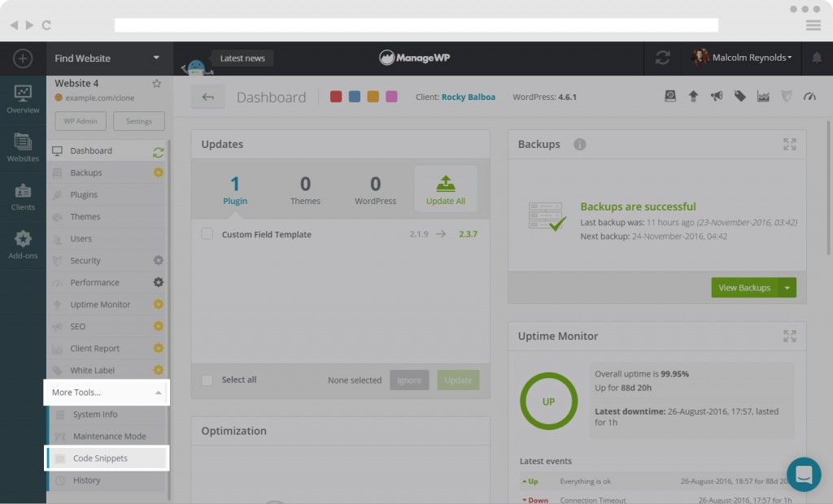Image resolution: width=833 pixels, height=504 pixels.
Task: Open the Add-ons section icon
Action: (x=22, y=240)
